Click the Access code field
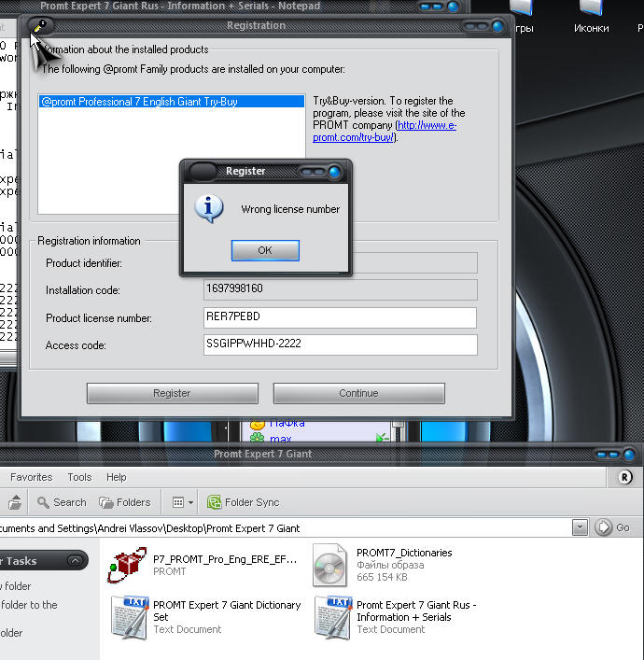The width and height of the screenshot is (644, 660). [340, 344]
